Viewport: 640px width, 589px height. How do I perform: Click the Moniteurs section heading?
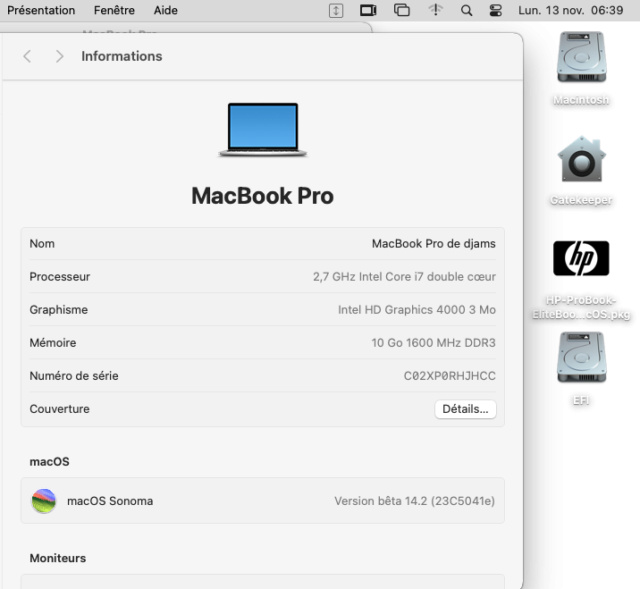pos(58,558)
